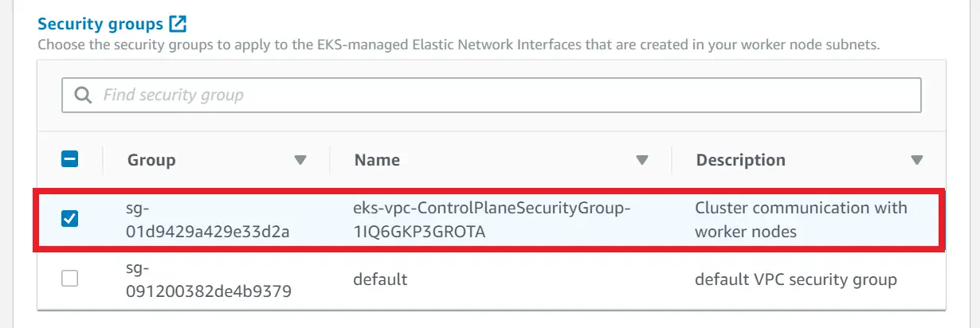Click the default VPC security group description

coord(796,279)
